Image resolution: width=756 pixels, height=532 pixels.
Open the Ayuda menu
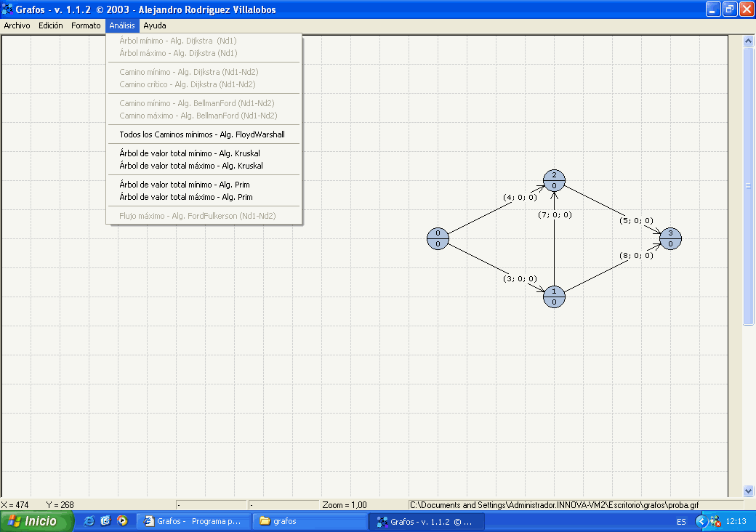(x=155, y=25)
